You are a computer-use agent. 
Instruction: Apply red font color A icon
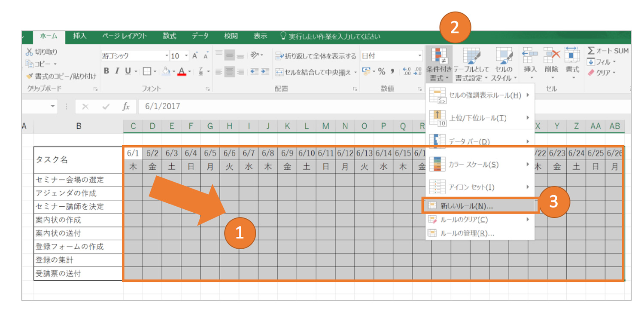coord(182,71)
